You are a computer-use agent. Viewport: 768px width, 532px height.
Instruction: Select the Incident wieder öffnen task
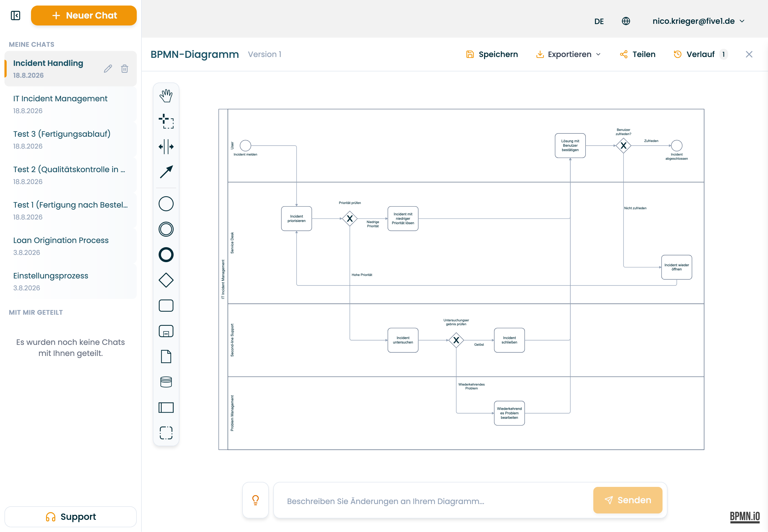click(x=676, y=267)
